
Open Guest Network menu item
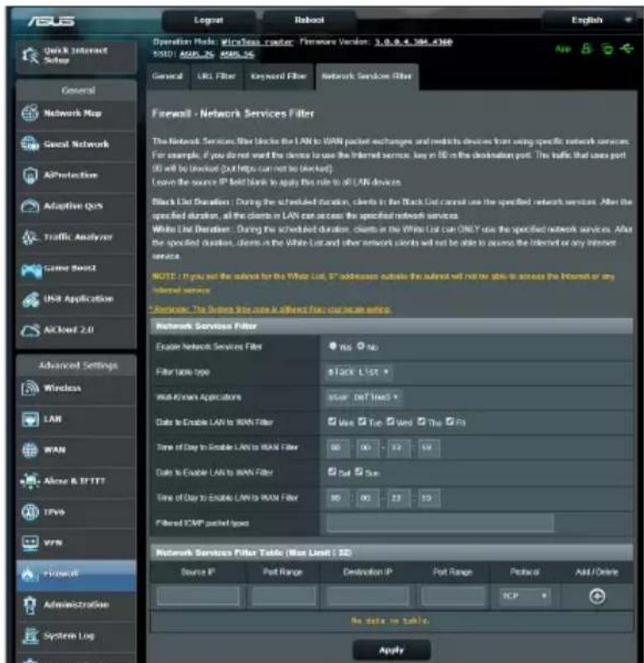click(x=76, y=144)
